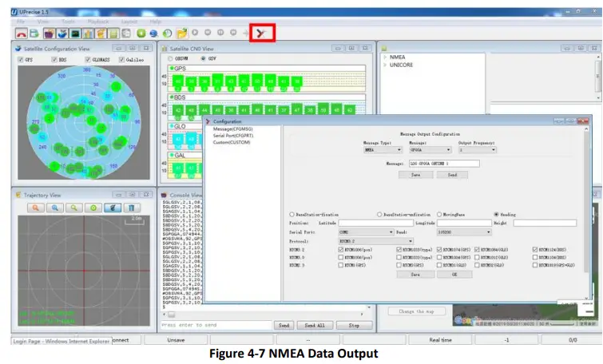603x364 pixels.
Task: Open the Tools menu
Action: pyautogui.click(x=68, y=22)
